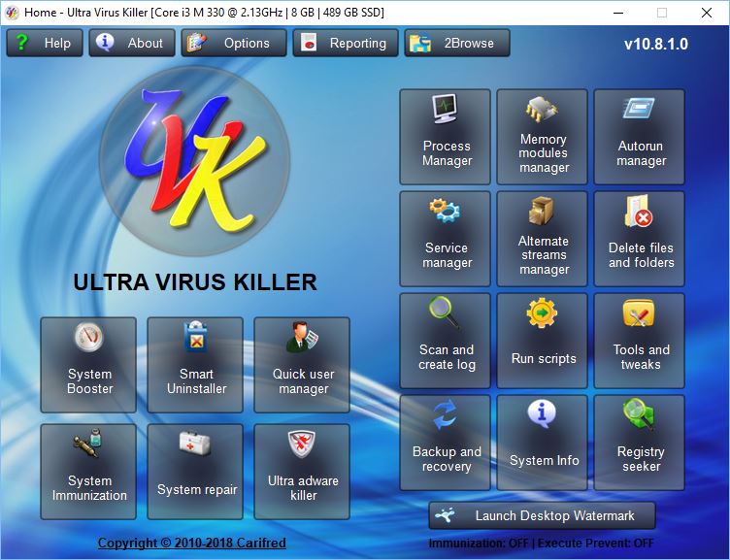Launch Ultra adware killer
The image size is (730, 560).
coord(302,472)
